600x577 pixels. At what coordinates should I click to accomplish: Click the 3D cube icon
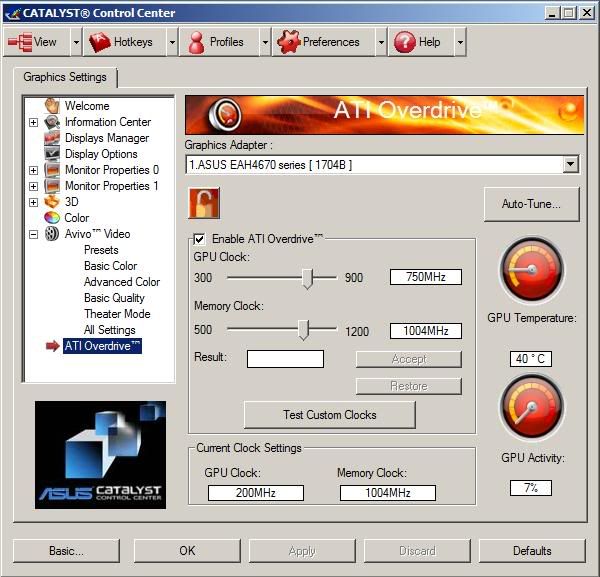click(x=52, y=202)
